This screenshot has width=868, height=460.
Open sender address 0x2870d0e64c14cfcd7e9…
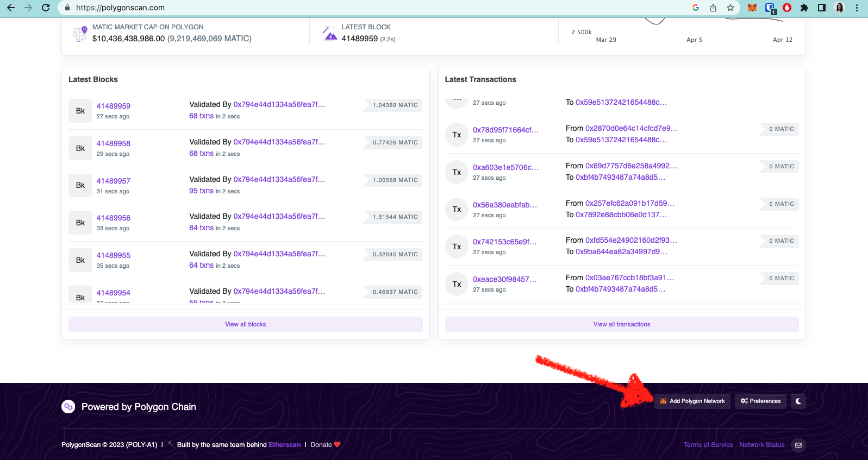(632, 128)
